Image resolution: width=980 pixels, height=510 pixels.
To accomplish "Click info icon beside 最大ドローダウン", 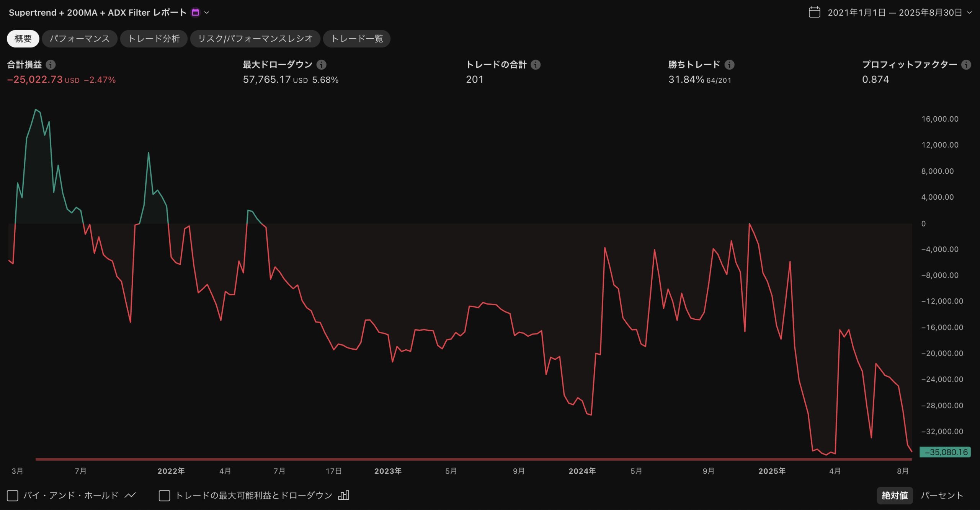I will pos(322,65).
